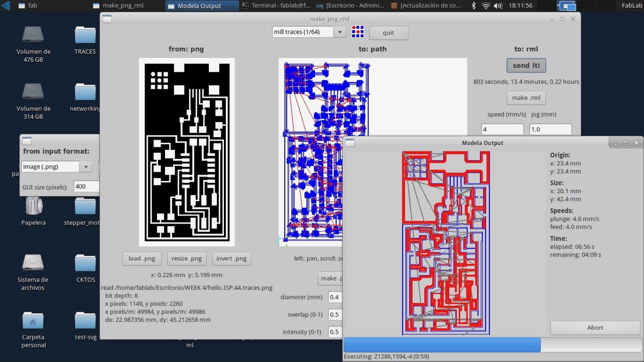Click the volume speaker icon
Image resolution: width=644 pixels, height=362 pixels.
(498, 6)
